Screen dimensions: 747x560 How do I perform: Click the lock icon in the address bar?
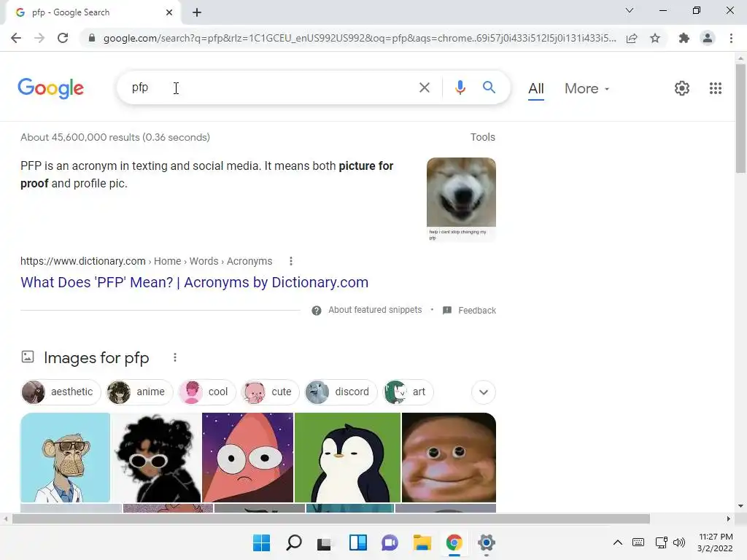pyautogui.click(x=92, y=38)
